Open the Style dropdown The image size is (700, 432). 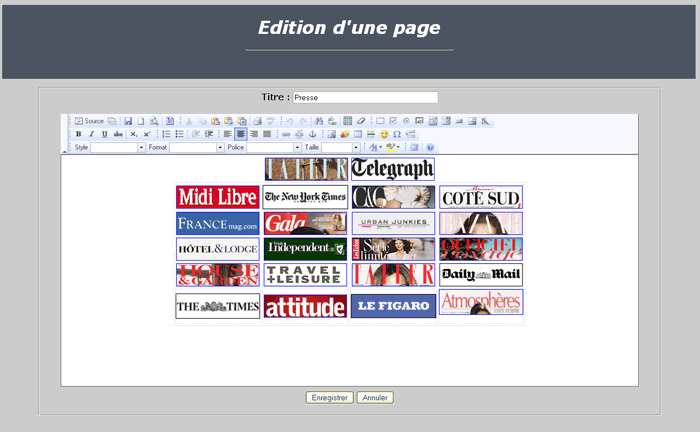click(x=118, y=147)
